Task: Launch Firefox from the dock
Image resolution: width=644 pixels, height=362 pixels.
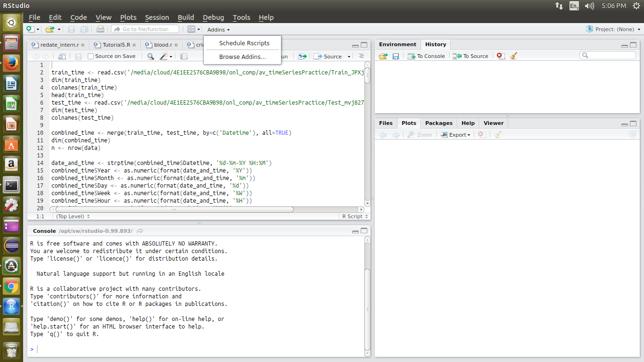Action: pos(11,62)
